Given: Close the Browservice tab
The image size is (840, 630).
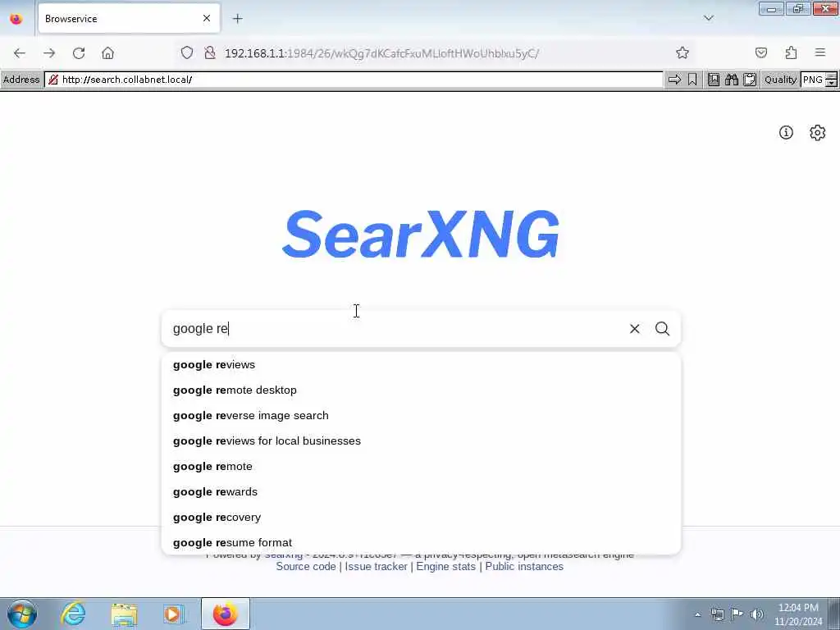Looking at the screenshot, I should click(x=207, y=19).
